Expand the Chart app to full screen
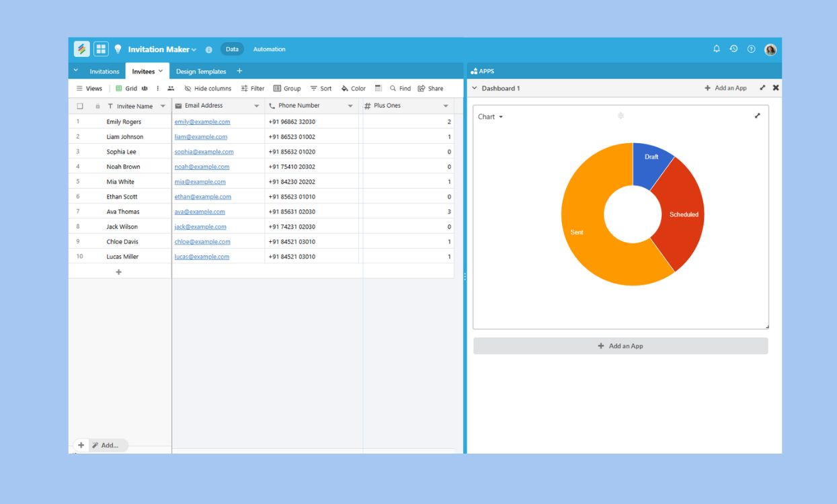The height and width of the screenshot is (504, 837). pyautogui.click(x=758, y=116)
